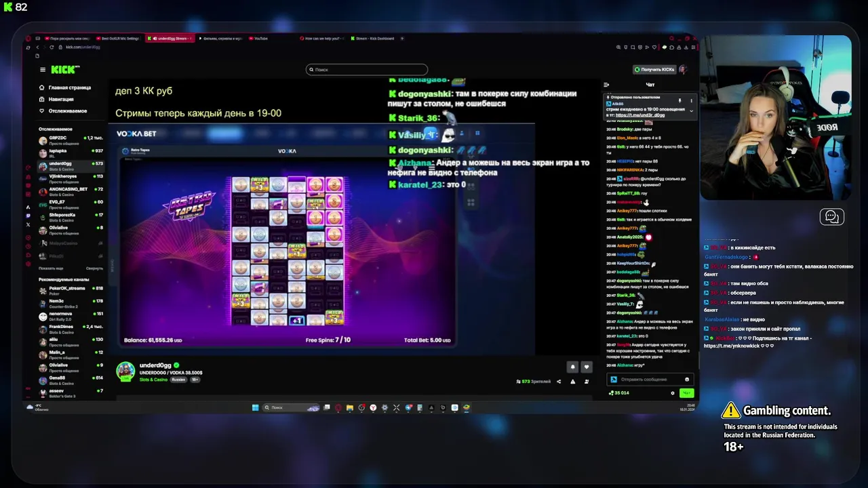This screenshot has height=488, width=868.
Task: Click the KICK logo
Action: coord(65,69)
